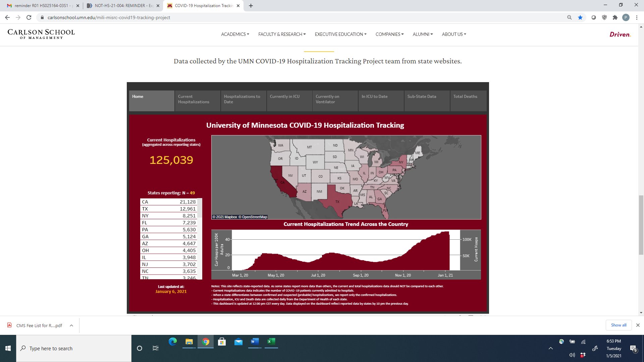
Task: Open the Sub-State Data tab
Action: [x=427, y=101]
